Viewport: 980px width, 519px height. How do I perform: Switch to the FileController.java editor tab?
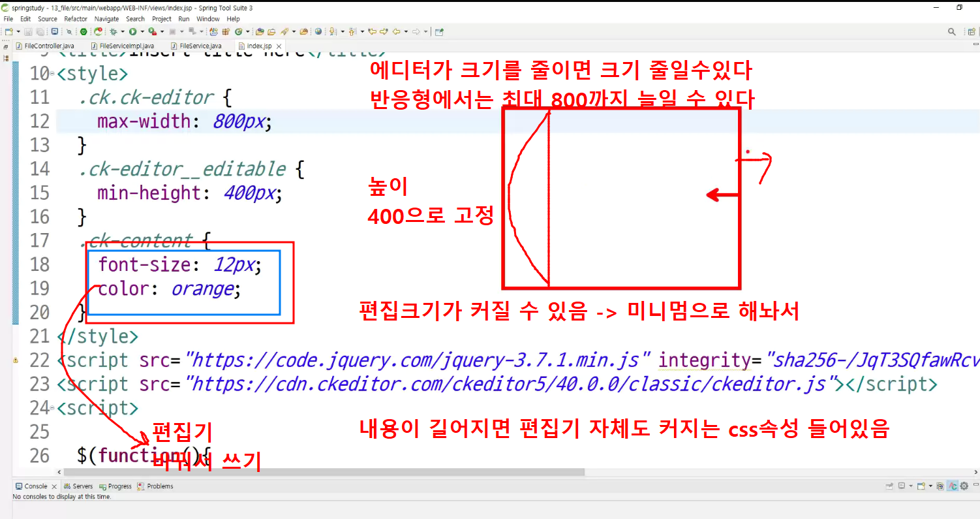44,46
